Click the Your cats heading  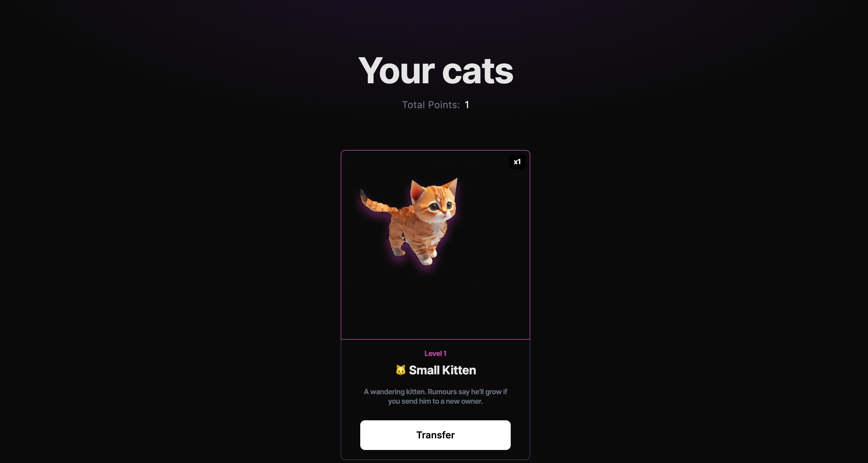(x=435, y=71)
